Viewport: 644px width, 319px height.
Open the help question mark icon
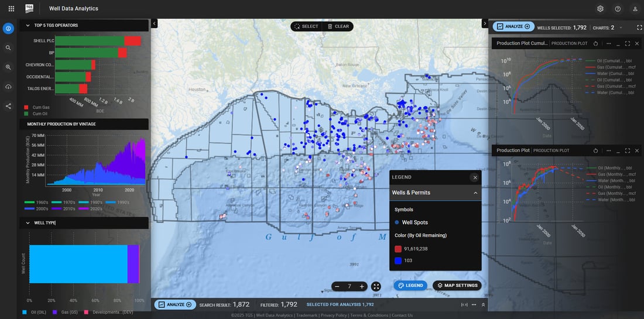pos(618,9)
